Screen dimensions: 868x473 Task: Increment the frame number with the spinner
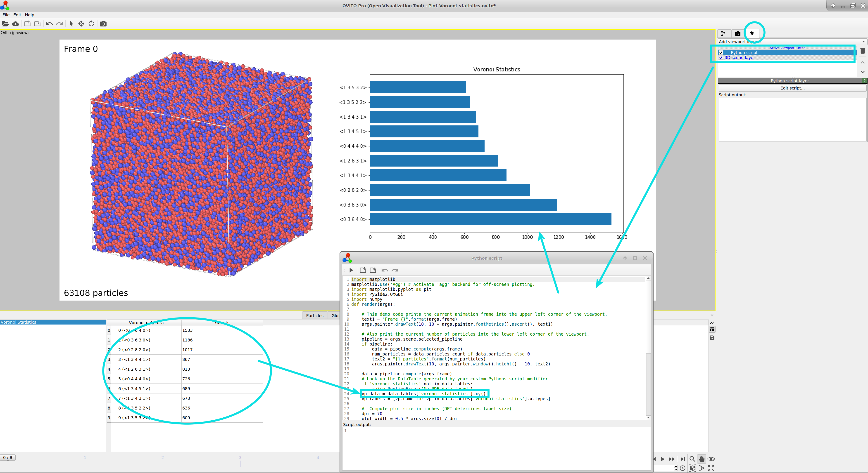pyautogui.click(x=676, y=467)
